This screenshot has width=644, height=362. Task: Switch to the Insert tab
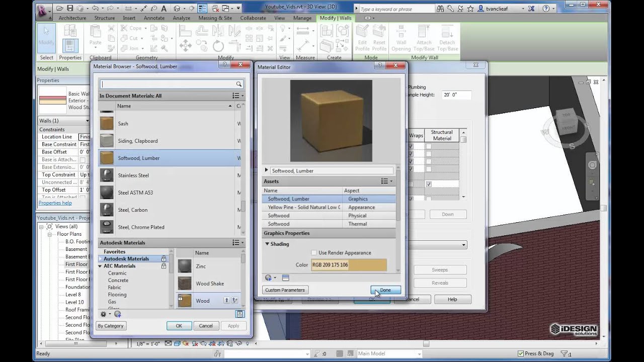tap(129, 18)
